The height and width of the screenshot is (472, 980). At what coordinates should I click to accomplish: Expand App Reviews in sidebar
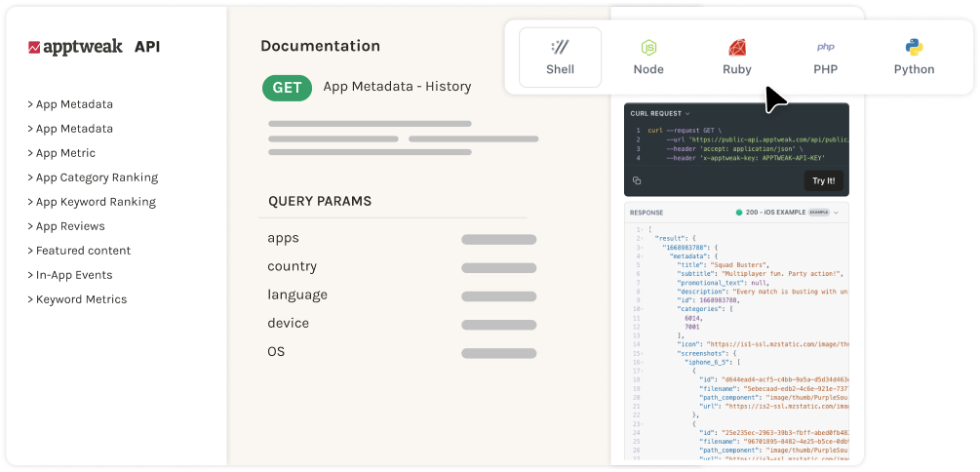tap(66, 226)
